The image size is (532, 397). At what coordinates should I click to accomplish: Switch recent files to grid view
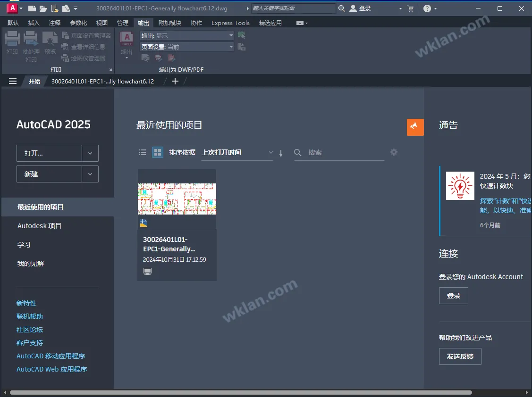[158, 153]
